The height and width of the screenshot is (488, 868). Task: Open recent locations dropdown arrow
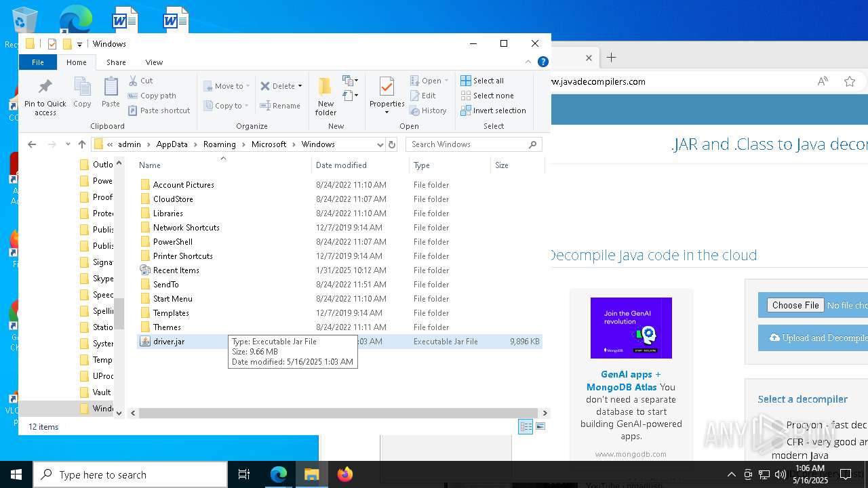68,144
